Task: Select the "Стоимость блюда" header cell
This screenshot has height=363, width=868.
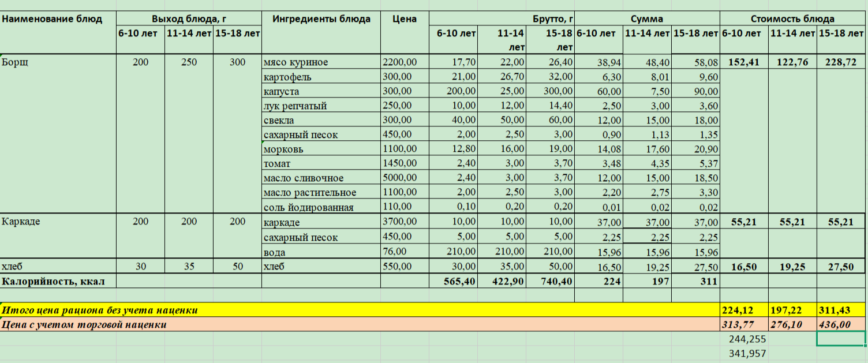Action: 792,19
